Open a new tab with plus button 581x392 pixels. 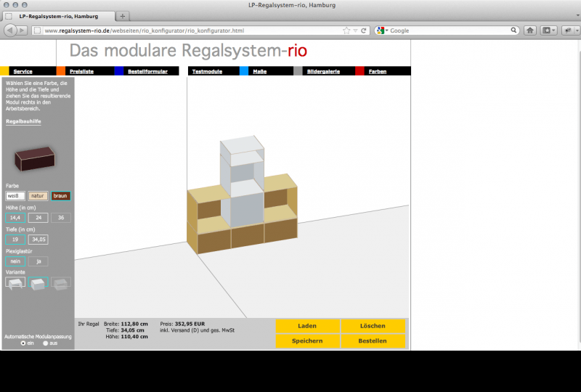[x=122, y=16]
